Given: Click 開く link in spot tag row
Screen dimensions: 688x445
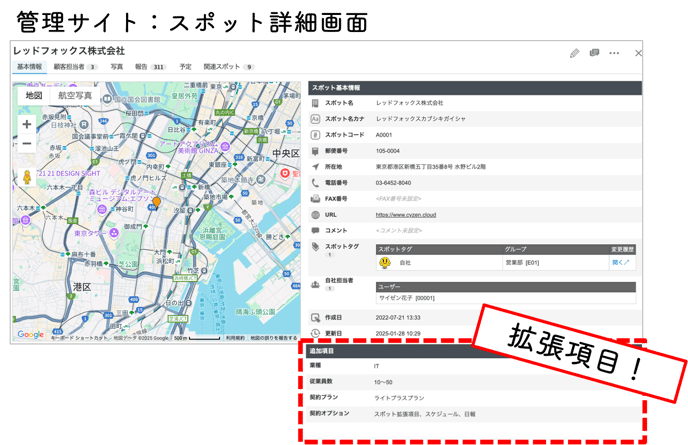Looking at the screenshot, I should pos(620,262).
